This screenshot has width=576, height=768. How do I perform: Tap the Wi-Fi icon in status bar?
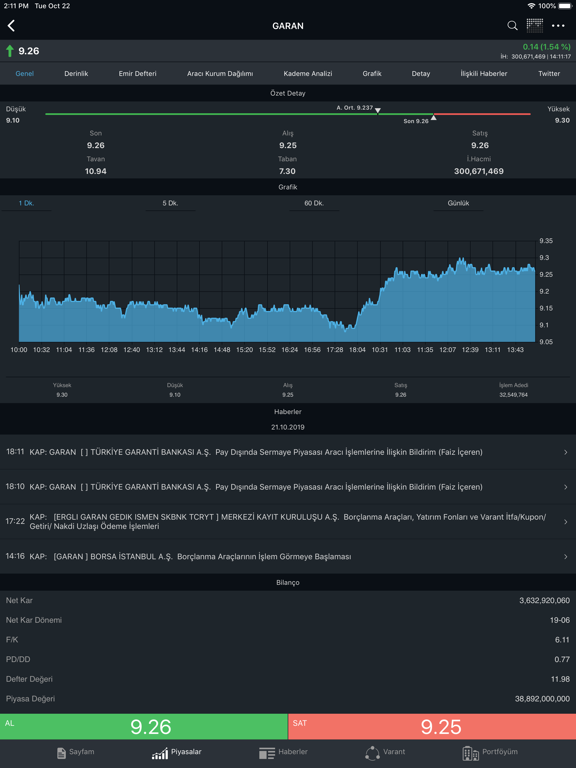[x=531, y=6]
